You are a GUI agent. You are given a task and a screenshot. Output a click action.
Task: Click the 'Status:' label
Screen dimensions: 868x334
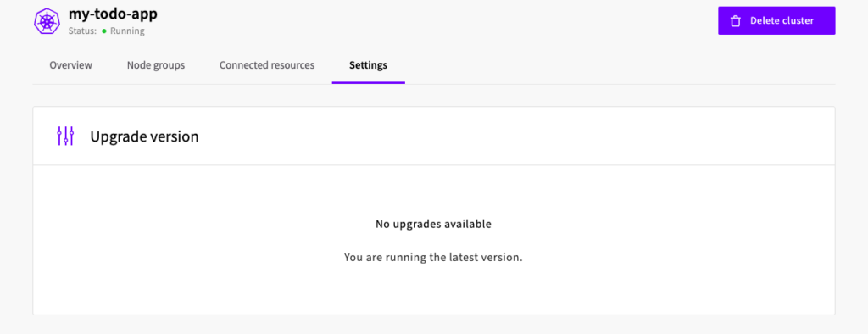coord(82,31)
